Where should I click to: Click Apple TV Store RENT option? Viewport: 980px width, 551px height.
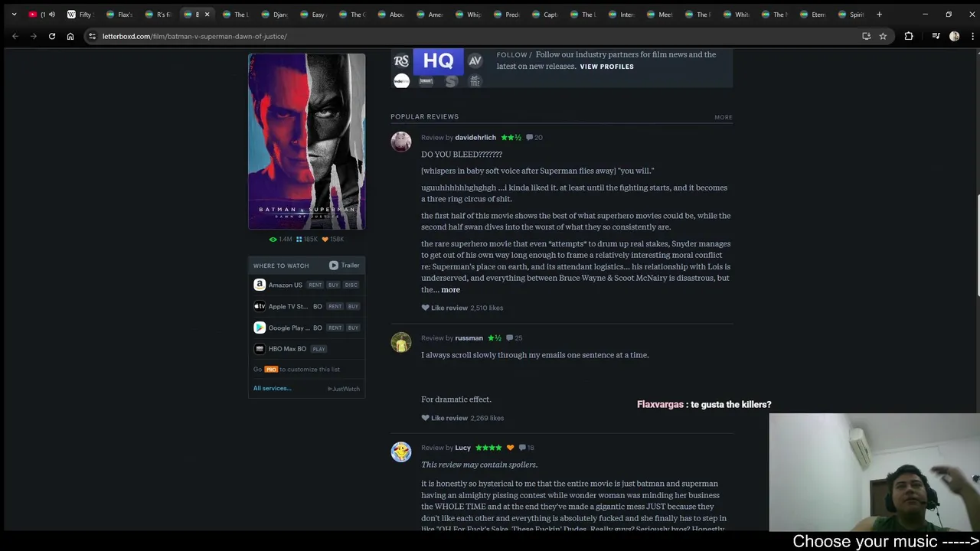click(x=335, y=307)
